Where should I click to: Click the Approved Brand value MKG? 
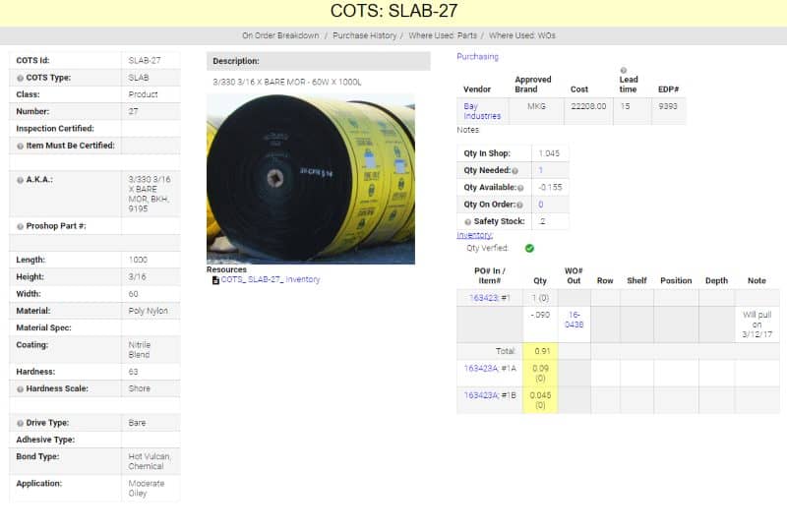click(x=536, y=106)
